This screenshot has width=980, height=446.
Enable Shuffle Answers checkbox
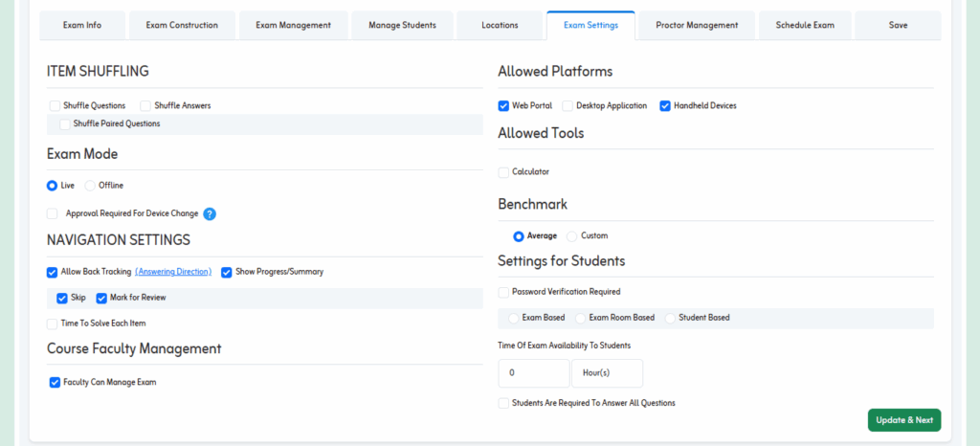click(145, 105)
